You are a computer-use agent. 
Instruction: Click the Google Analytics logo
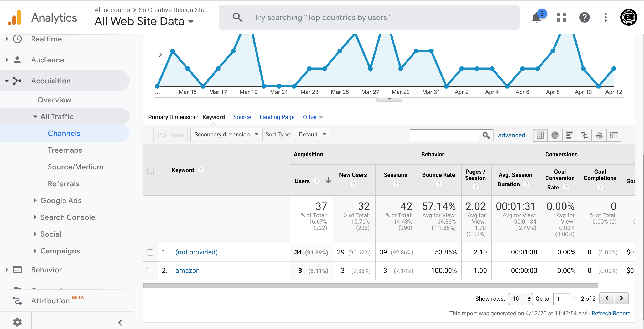pyautogui.click(x=14, y=18)
